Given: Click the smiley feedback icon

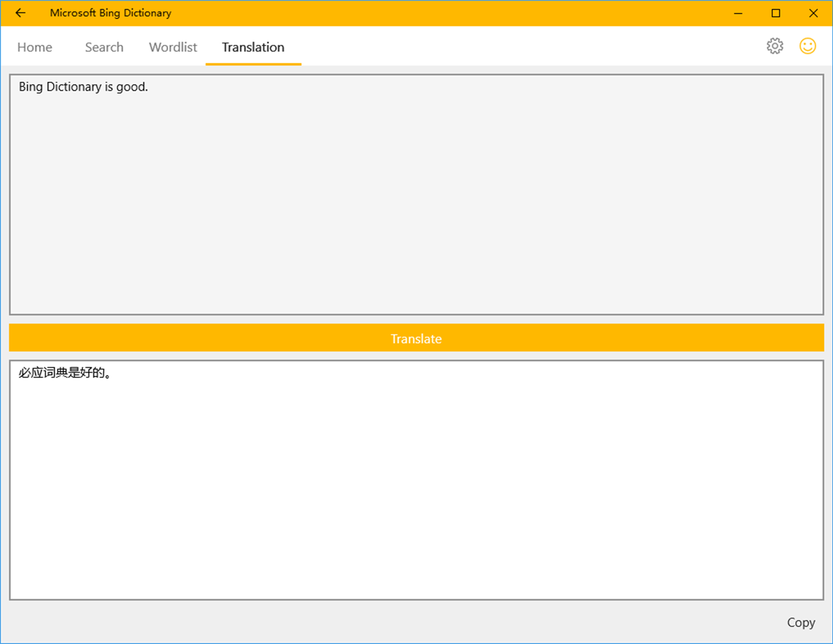Looking at the screenshot, I should click(x=808, y=45).
